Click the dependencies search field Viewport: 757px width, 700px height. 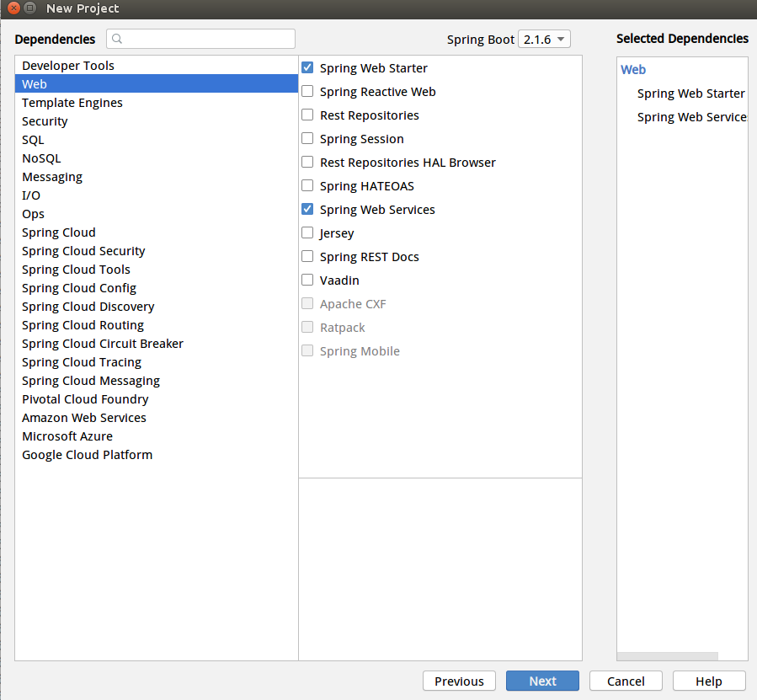point(201,39)
